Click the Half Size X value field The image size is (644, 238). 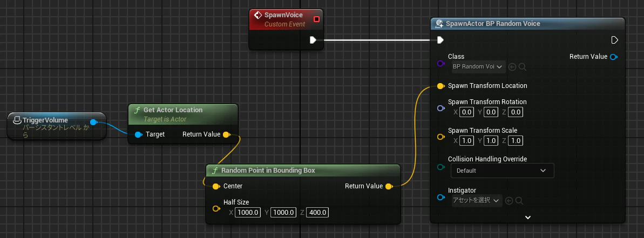pos(248,213)
